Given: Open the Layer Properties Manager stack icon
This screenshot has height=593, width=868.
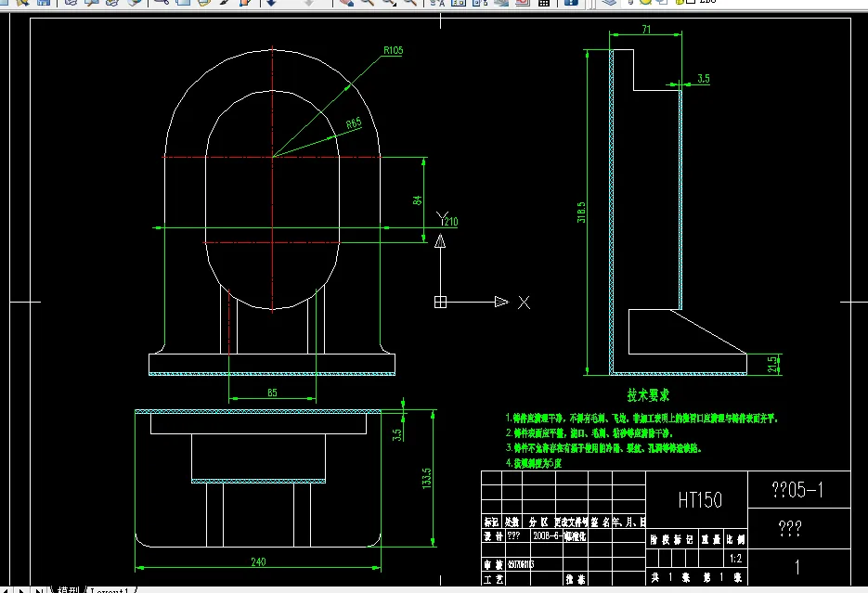Looking at the screenshot, I should coord(609,3).
